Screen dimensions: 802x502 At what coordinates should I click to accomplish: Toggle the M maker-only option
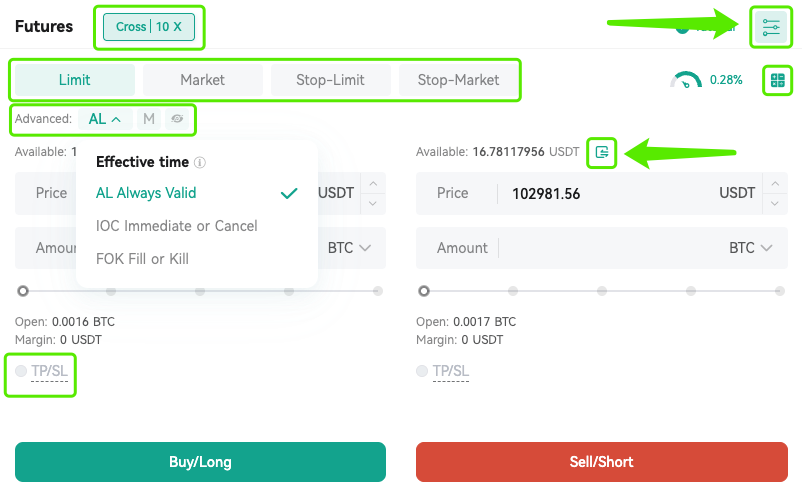[149, 119]
